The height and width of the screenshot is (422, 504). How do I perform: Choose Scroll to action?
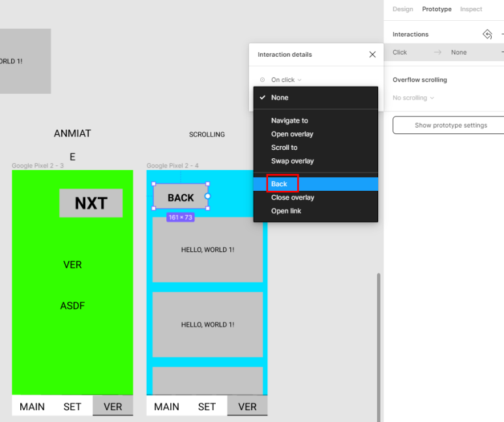point(316,147)
